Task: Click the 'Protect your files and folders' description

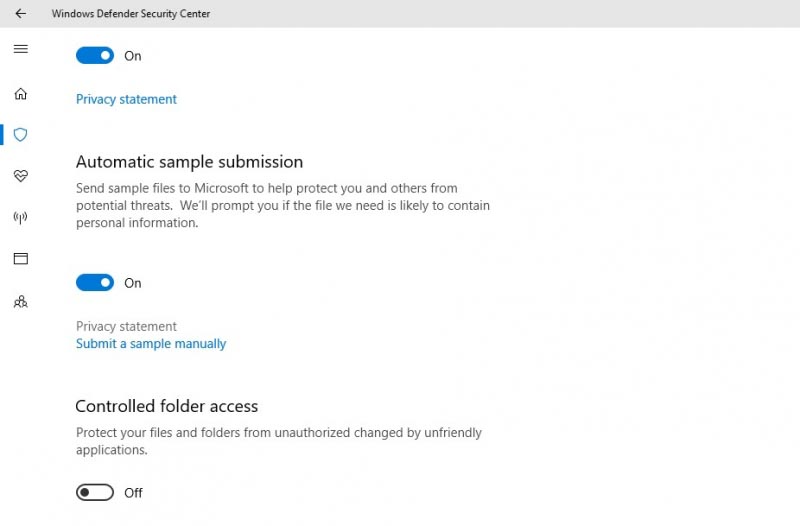Action: (x=279, y=441)
